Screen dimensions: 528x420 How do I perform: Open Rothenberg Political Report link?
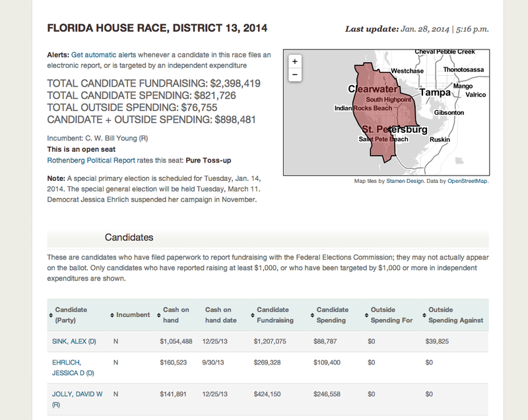pos(91,160)
